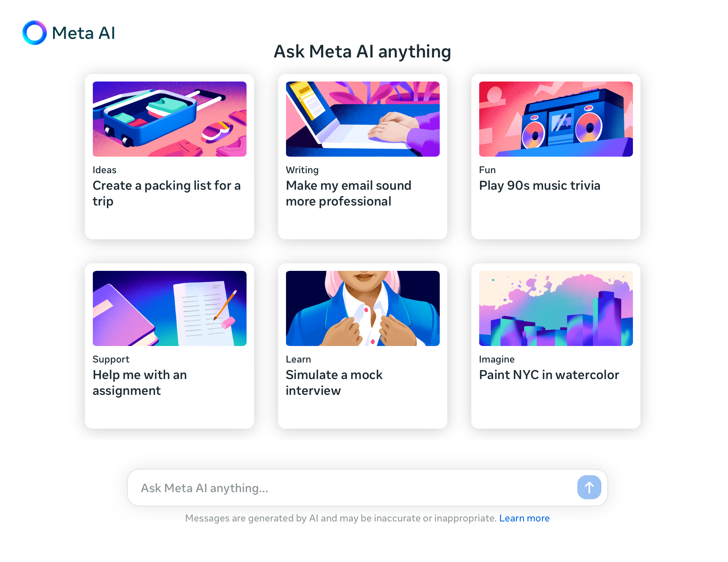This screenshot has width=728, height=562.
Task: Open the suitcase packing list illustration
Action: click(x=170, y=119)
